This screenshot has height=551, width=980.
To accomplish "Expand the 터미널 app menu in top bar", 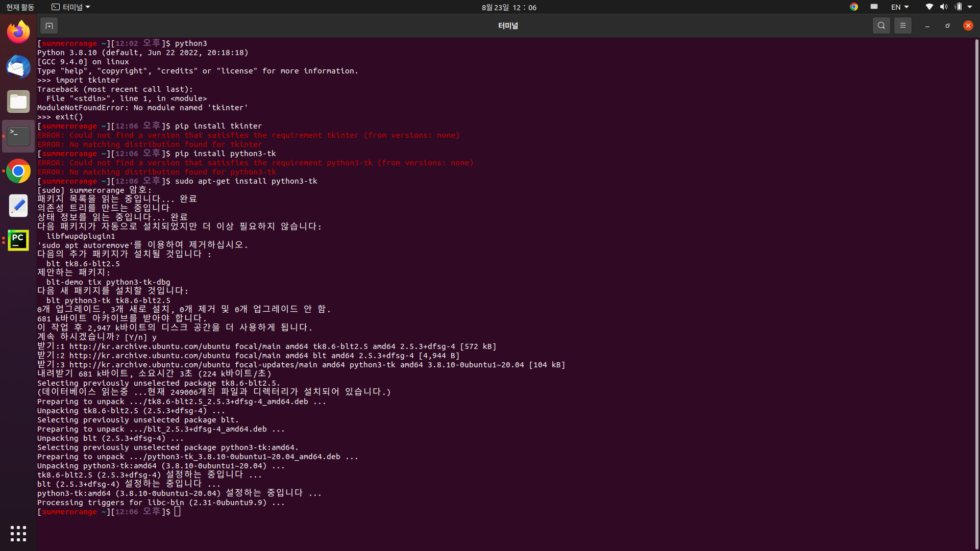I will [x=71, y=7].
